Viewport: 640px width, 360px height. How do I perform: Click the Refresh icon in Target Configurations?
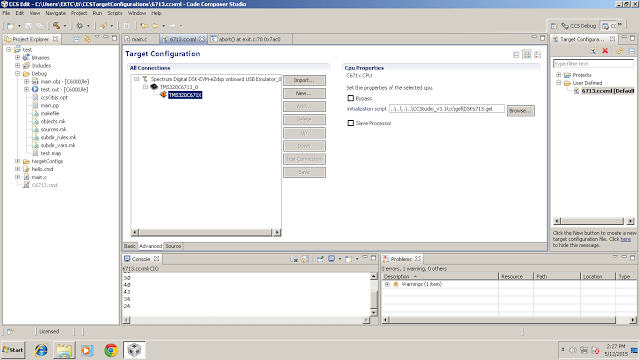[x=620, y=51]
